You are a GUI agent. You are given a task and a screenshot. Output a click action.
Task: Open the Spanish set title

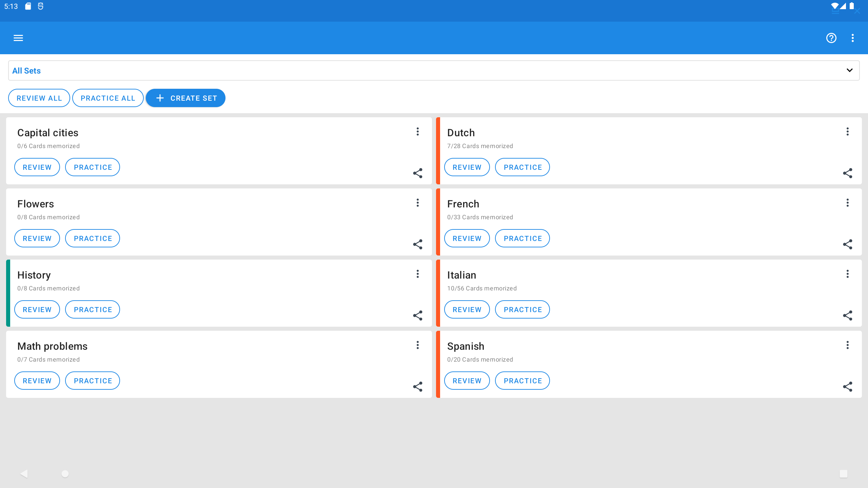coord(466,346)
